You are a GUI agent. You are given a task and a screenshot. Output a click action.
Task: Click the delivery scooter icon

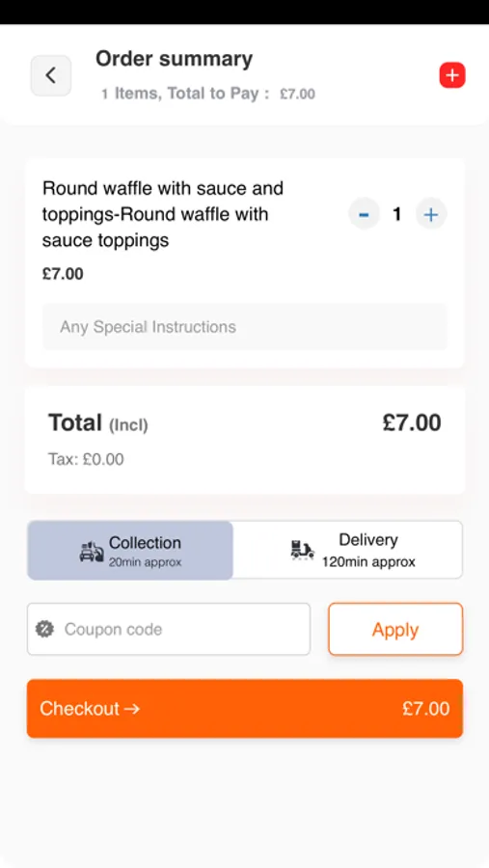[x=303, y=551]
